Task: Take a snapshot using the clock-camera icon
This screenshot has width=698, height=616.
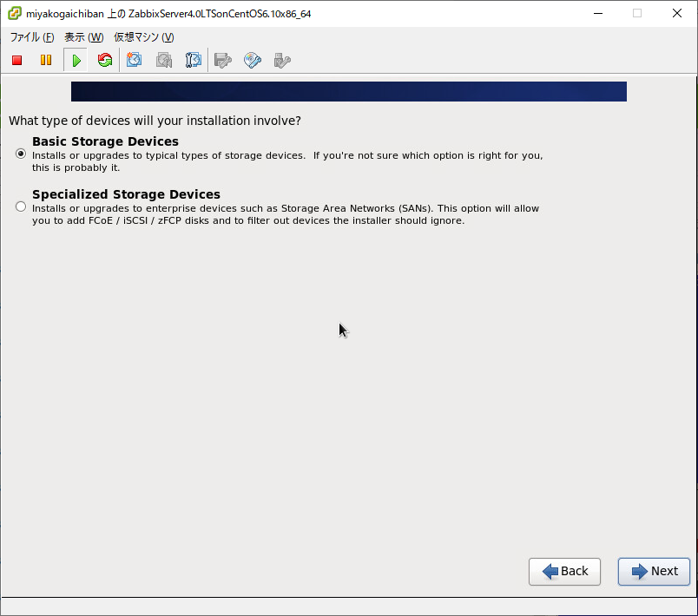Action: (x=134, y=60)
